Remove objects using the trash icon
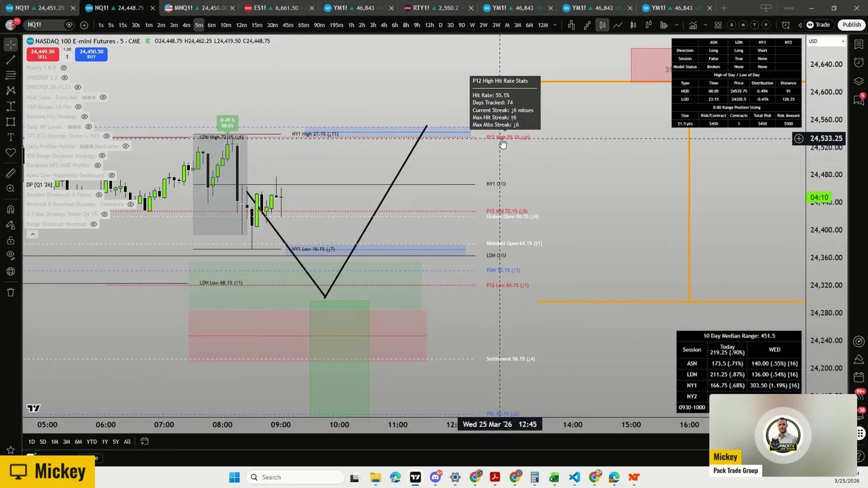Image resolution: width=868 pixels, height=488 pixels. pos(11,292)
